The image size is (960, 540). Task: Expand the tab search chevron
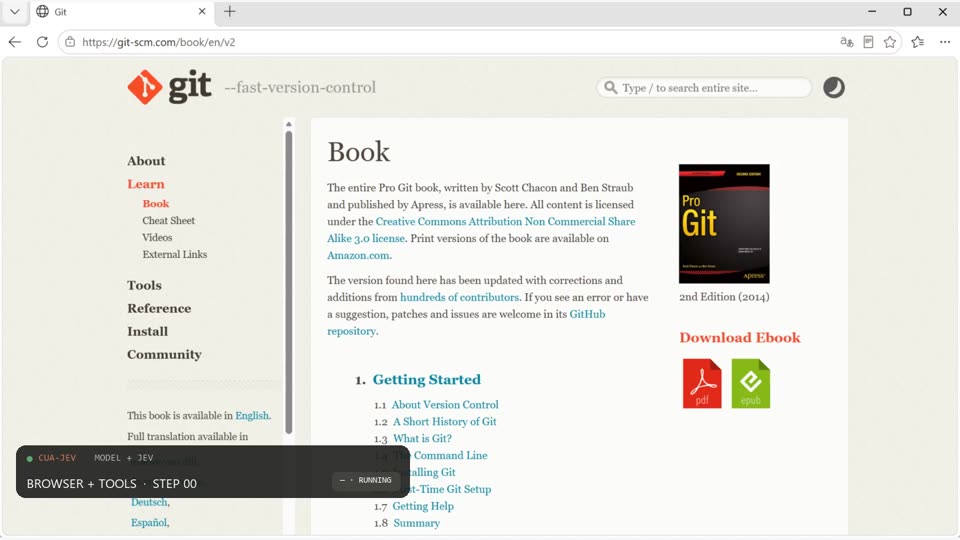coord(15,12)
